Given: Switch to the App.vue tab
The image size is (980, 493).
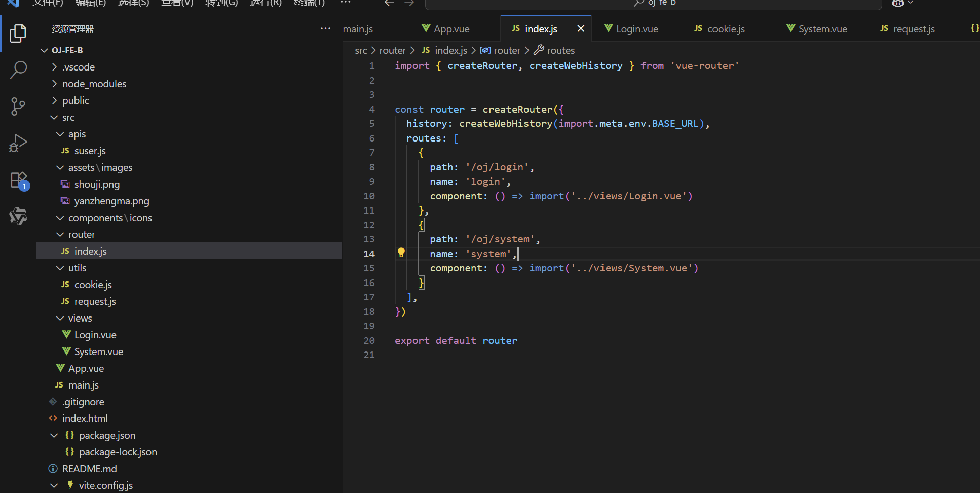Looking at the screenshot, I should (x=455, y=29).
